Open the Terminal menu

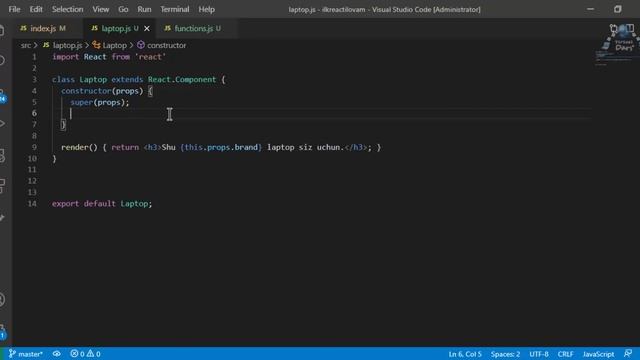click(174, 9)
